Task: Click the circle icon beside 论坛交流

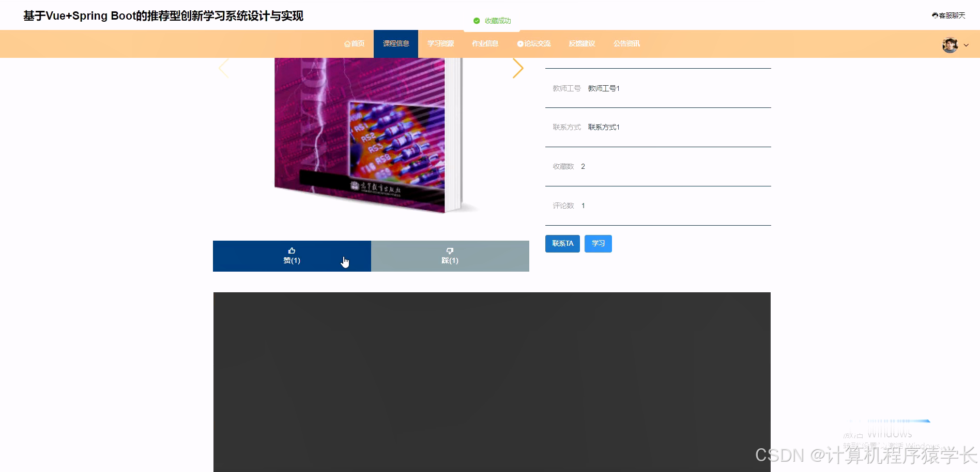Action: coord(520,43)
